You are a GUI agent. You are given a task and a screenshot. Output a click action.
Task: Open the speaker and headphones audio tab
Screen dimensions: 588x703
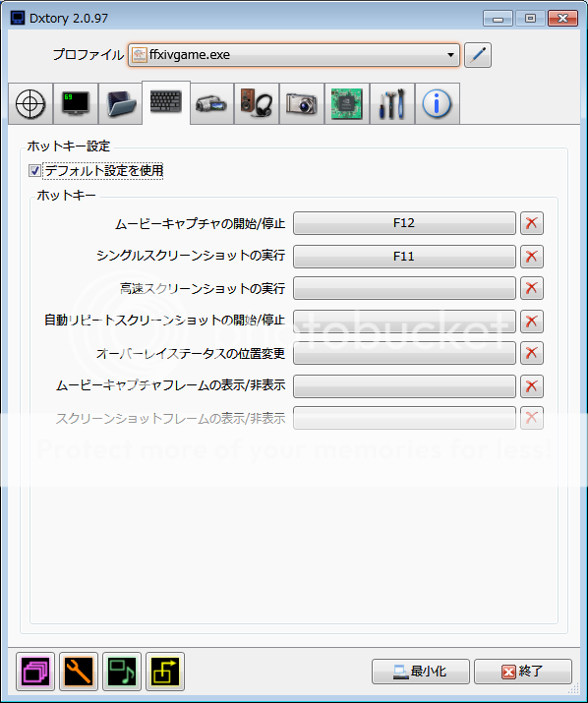click(x=257, y=103)
